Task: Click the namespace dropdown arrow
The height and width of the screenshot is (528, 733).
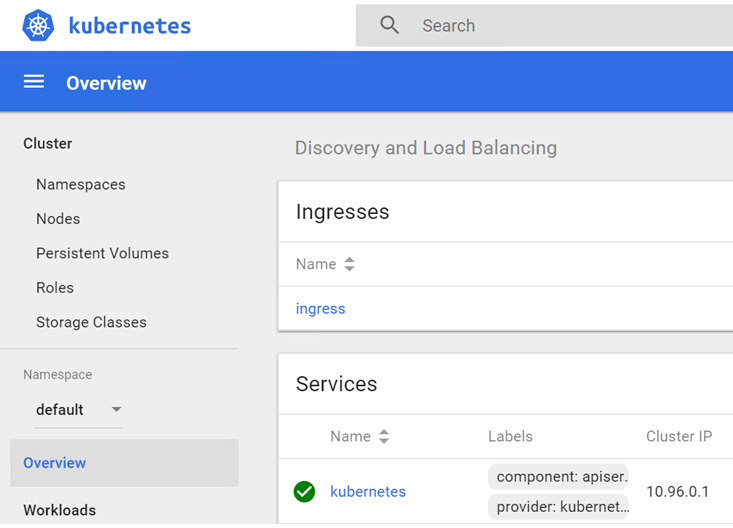Action: [x=116, y=410]
